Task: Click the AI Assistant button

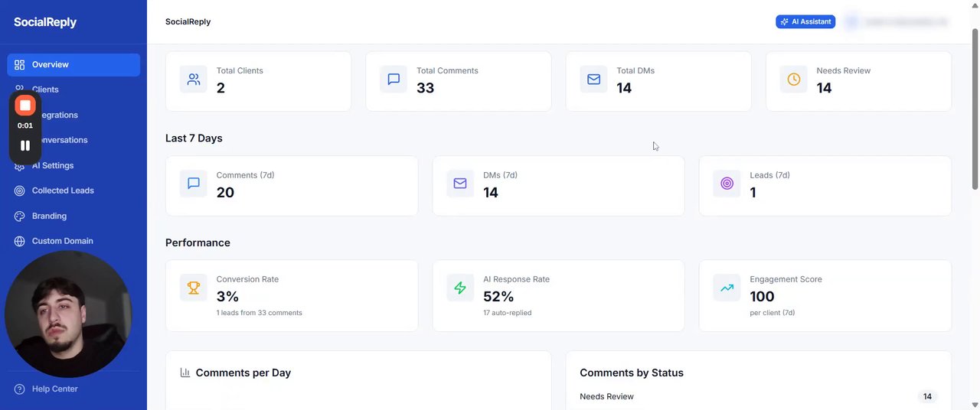Action: (x=805, y=21)
